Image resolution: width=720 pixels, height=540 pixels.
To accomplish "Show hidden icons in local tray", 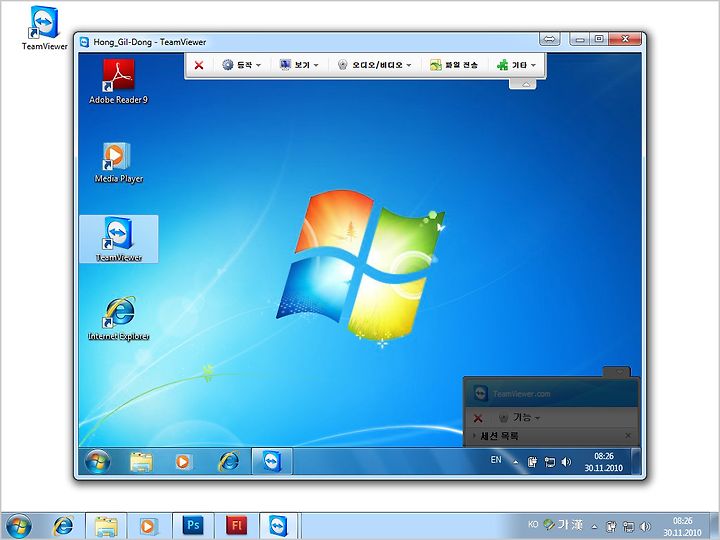I will 594,527.
